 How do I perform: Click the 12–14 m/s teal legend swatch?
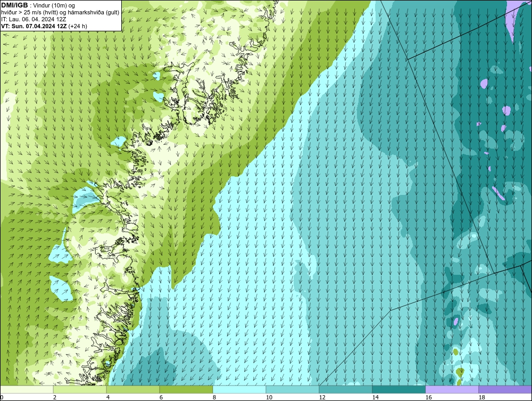click(346, 389)
